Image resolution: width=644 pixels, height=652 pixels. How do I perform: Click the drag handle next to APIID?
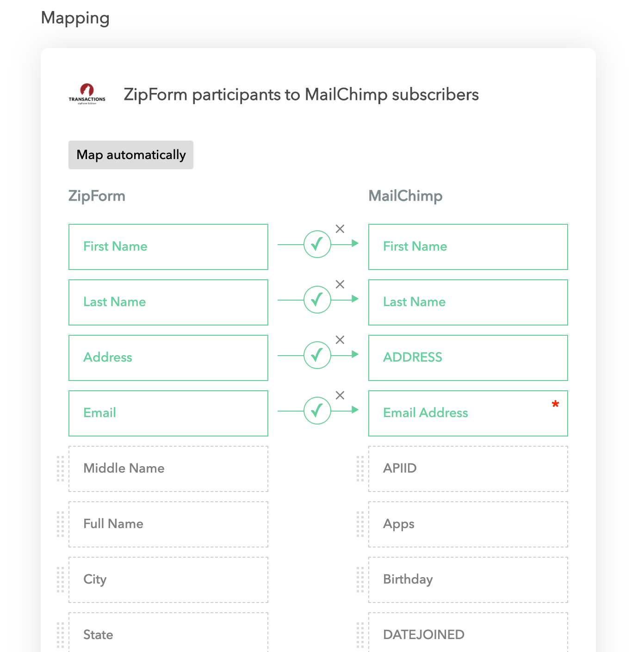(360, 468)
